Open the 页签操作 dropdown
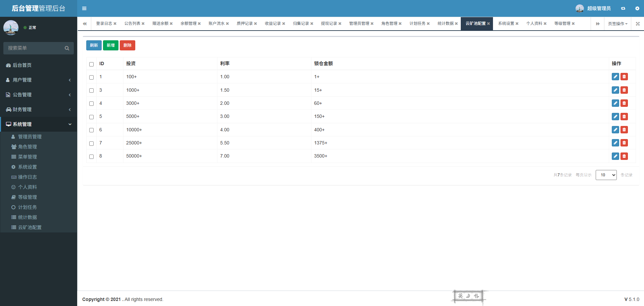This screenshot has height=306, width=644. pos(617,24)
